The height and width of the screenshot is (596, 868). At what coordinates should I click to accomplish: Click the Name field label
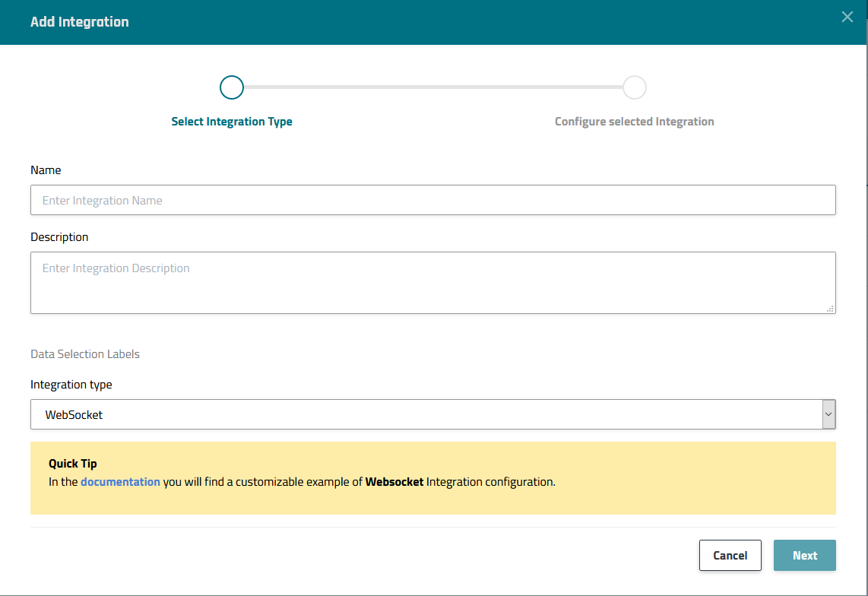tap(46, 170)
